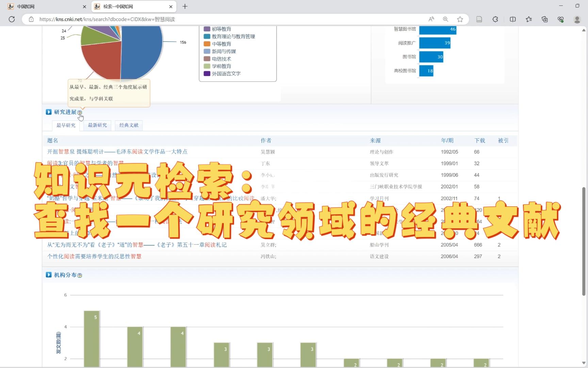Viewport: 588px width, 368px height.
Task: Click the 下载 column header
Action: (x=480, y=140)
